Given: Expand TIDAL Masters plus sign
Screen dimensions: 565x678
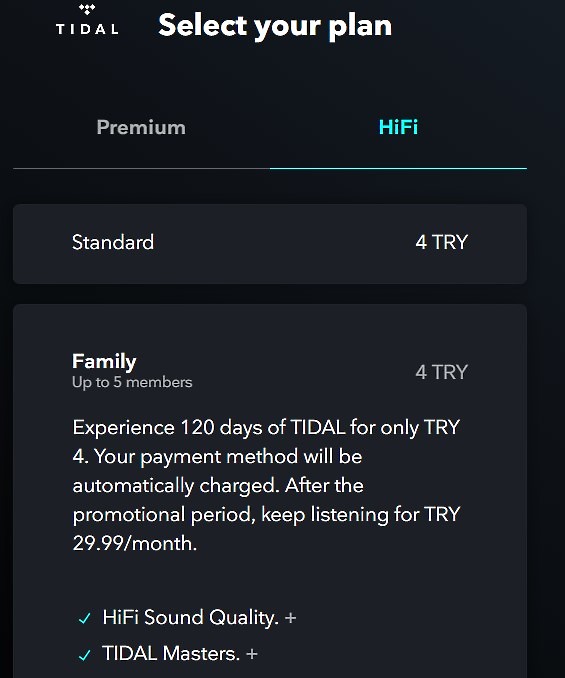Looking at the screenshot, I should coord(252,654).
